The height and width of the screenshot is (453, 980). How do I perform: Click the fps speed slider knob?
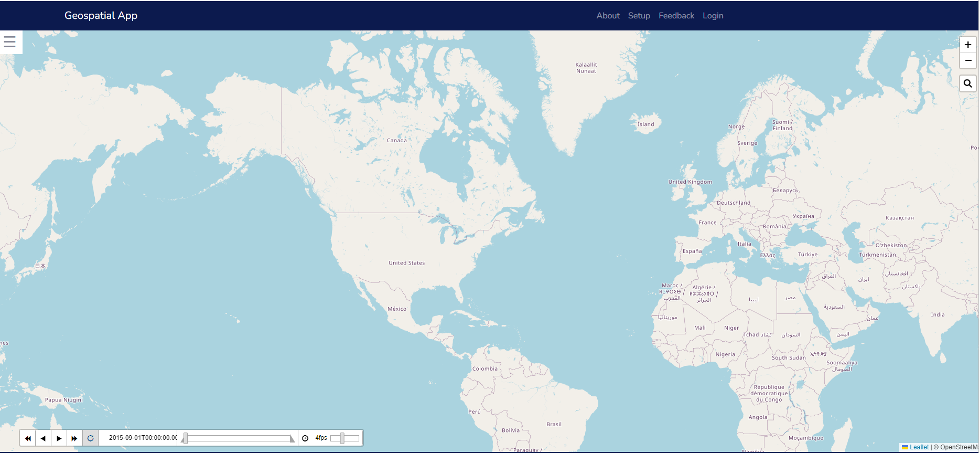[342, 438]
